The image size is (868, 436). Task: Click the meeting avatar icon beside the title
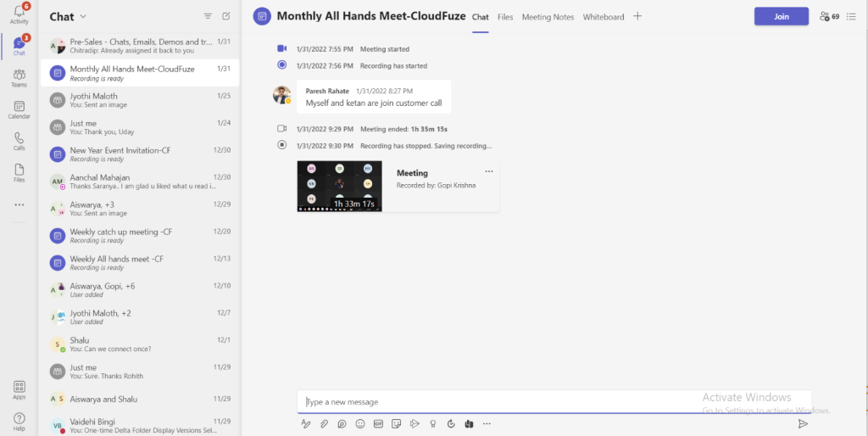pos(263,17)
